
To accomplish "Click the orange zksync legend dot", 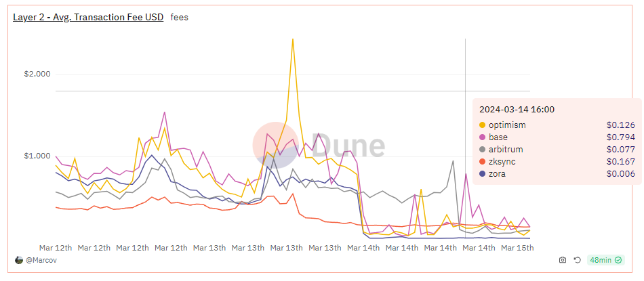I will pyautogui.click(x=482, y=162).
